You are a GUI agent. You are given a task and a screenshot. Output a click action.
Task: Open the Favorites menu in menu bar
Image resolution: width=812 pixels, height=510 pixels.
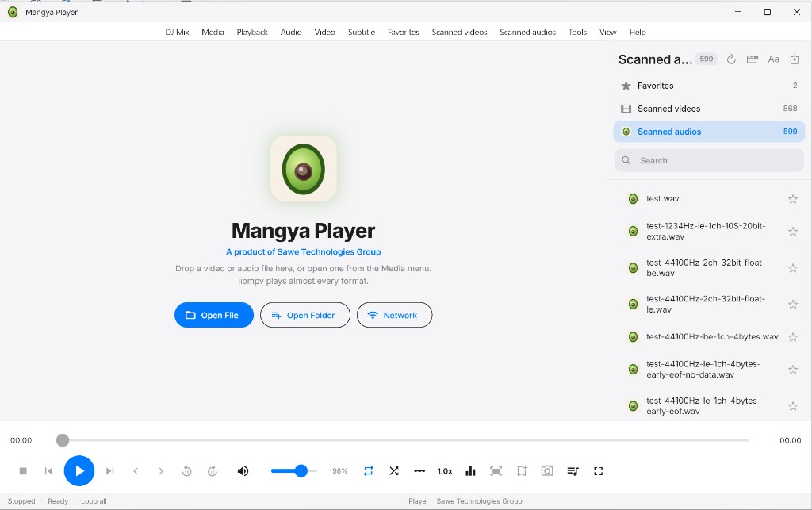tap(404, 32)
